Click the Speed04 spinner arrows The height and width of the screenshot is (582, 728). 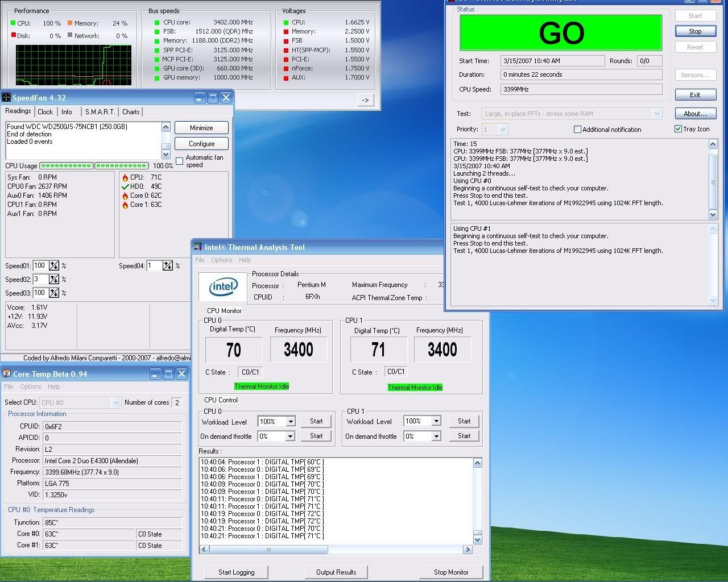pos(168,265)
